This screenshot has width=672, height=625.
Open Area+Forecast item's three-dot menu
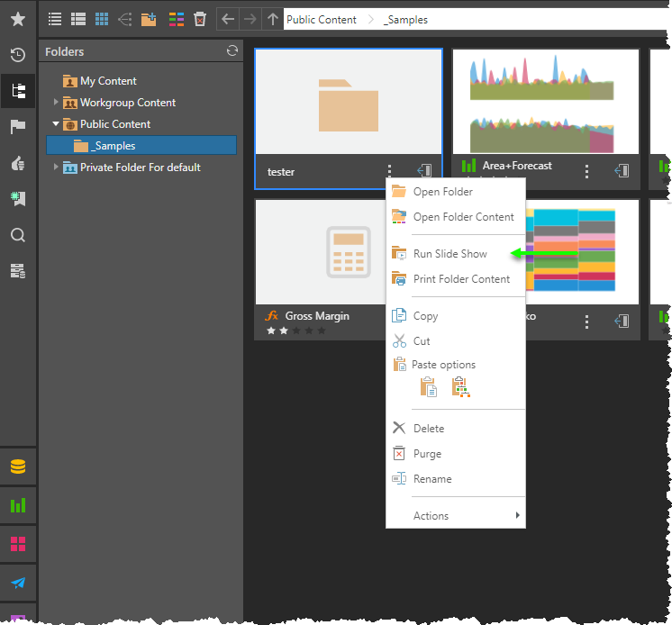coord(586,170)
